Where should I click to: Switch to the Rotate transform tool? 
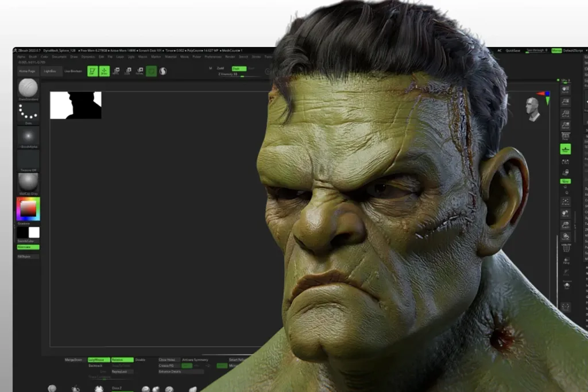point(140,71)
